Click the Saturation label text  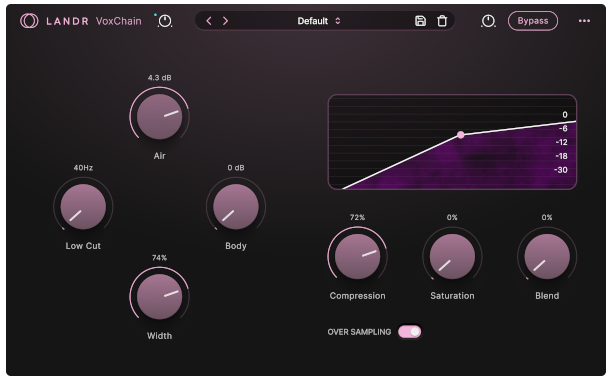pyautogui.click(x=452, y=296)
